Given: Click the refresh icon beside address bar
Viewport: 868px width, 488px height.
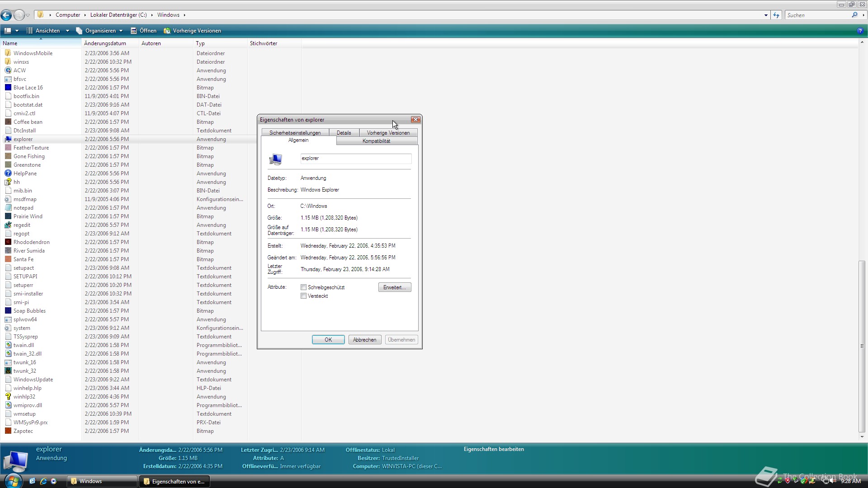Looking at the screenshot, I should click(776, 15).
